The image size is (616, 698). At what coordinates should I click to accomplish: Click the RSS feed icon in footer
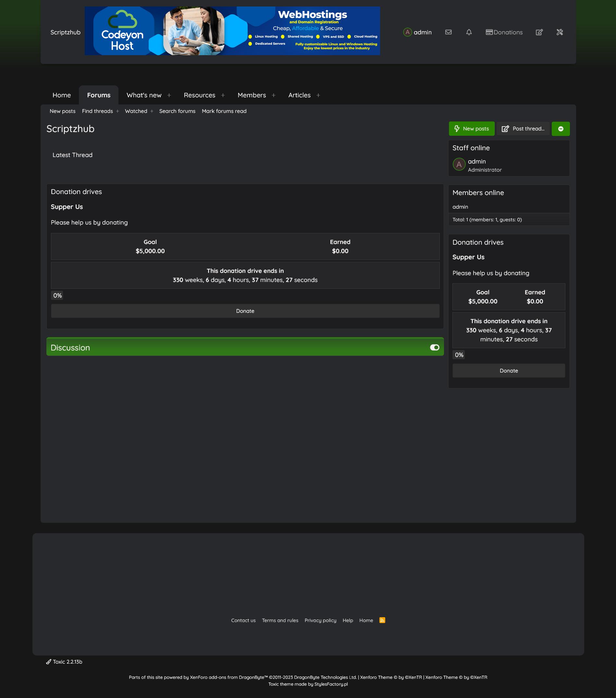[x=382, y=620]
